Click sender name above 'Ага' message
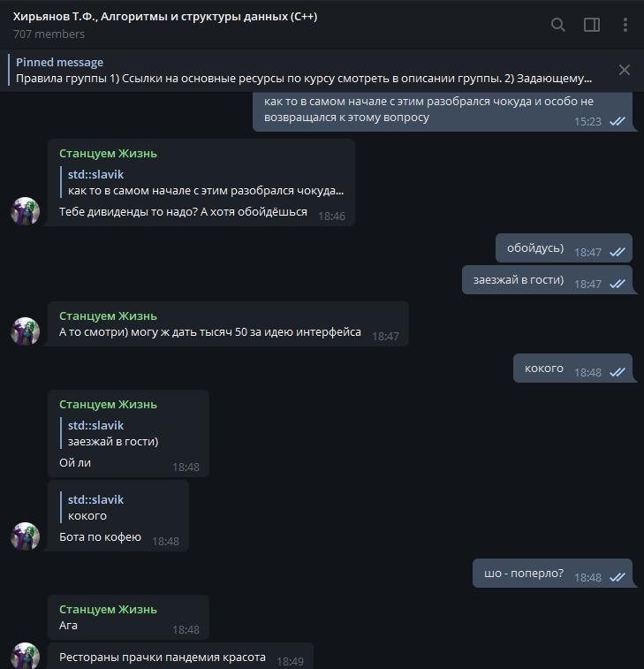644x669 pixels. coord(108,609)
